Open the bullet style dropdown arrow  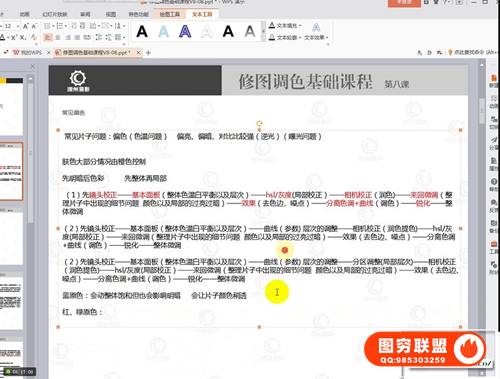pos(53,26)
